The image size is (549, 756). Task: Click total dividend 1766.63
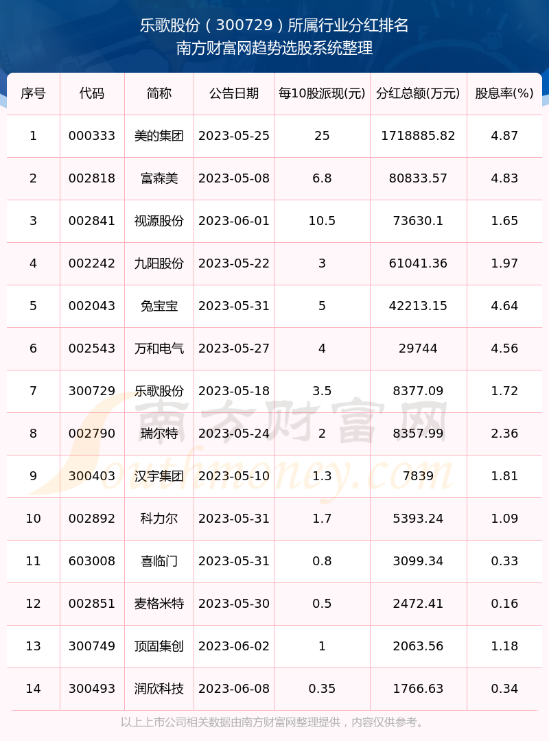coord(418,689)
